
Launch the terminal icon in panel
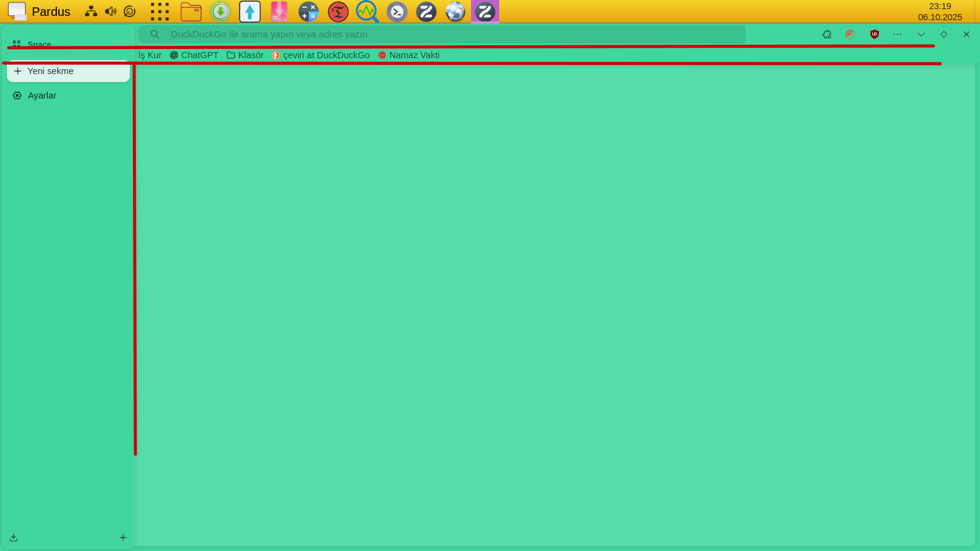[x=397, y=12]
